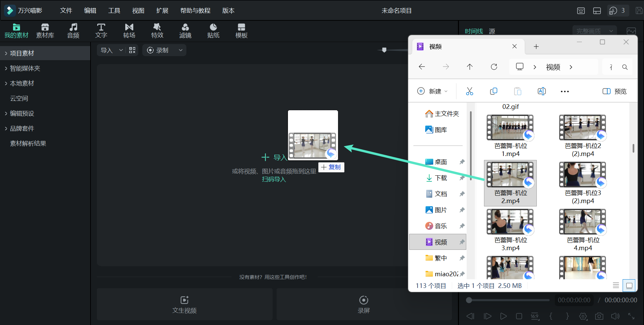The width and height of the screenshot is (644, 325).
Task: Open the 特效 effects panel
Action: point(157,31)
